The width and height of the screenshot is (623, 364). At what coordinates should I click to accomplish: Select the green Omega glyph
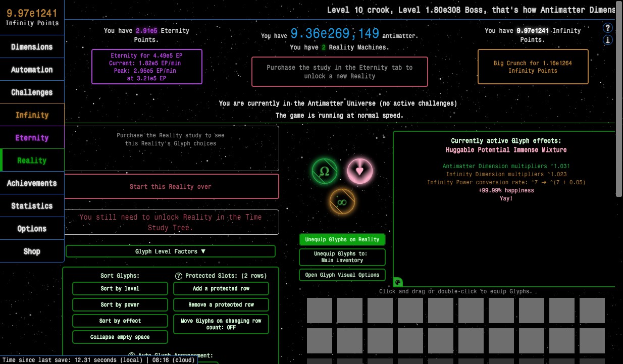(325, 171)
